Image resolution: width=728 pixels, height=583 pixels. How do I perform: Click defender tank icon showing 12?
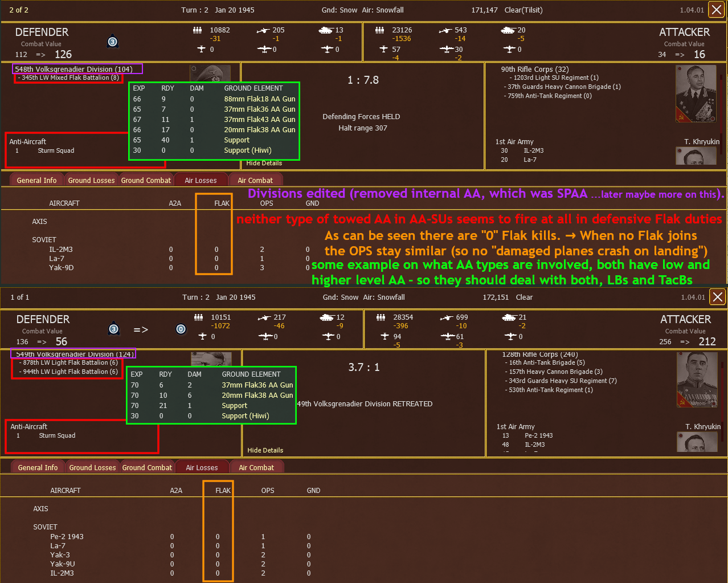coord(327,317)
